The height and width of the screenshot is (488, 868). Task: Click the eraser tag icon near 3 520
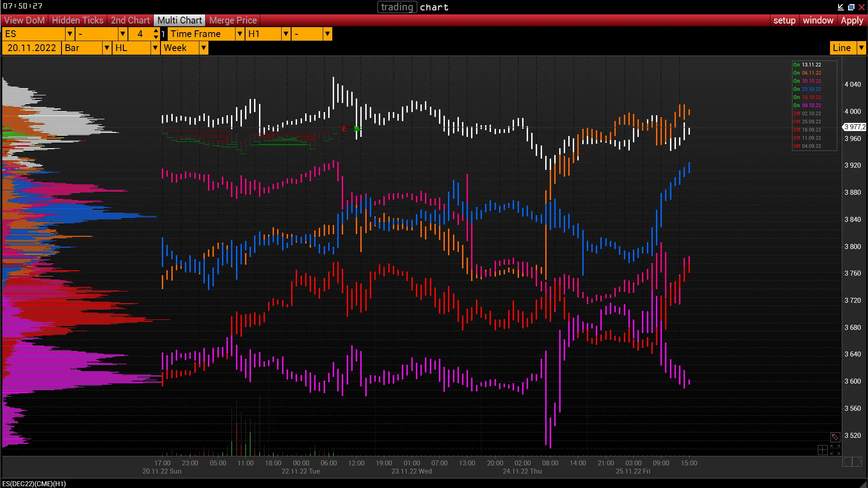point(835,437)
